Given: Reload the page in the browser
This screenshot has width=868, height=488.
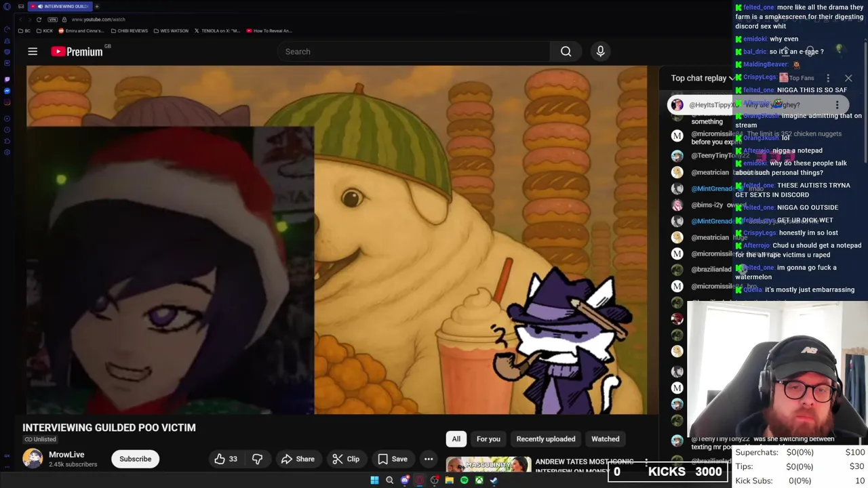Looking at the screenshot, I should 39,20.
